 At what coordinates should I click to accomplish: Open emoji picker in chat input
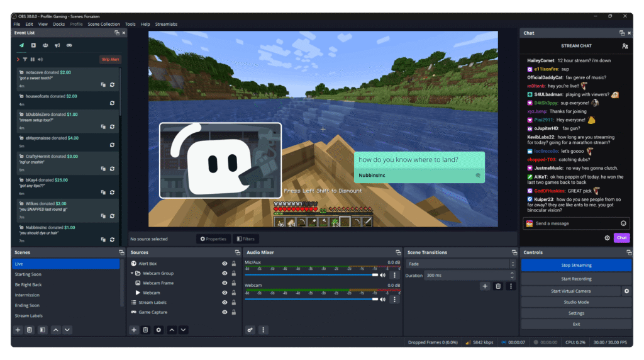(x=623, y=223)
